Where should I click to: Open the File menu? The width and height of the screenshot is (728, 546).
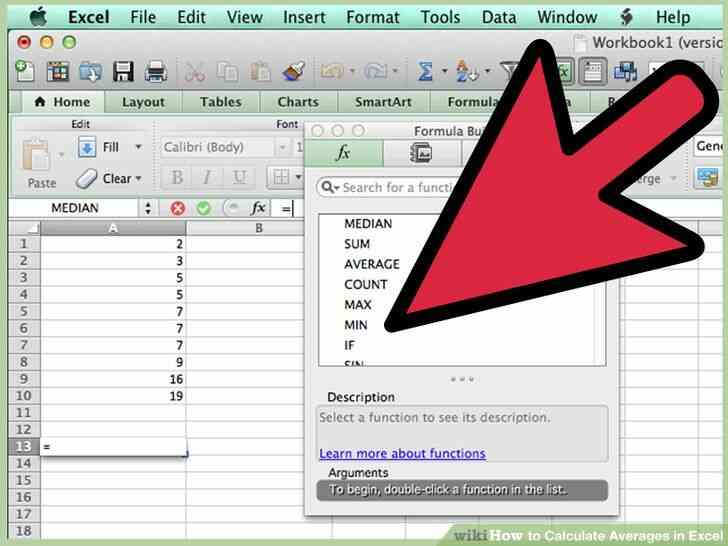click(x=143, y=17)
